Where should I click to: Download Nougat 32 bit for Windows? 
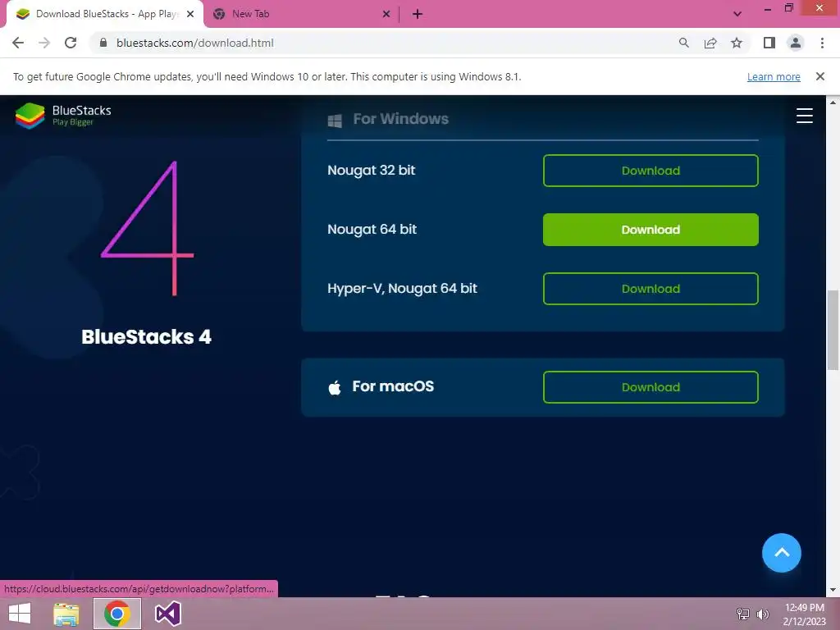pyautogui.click(x=651, y=171)
